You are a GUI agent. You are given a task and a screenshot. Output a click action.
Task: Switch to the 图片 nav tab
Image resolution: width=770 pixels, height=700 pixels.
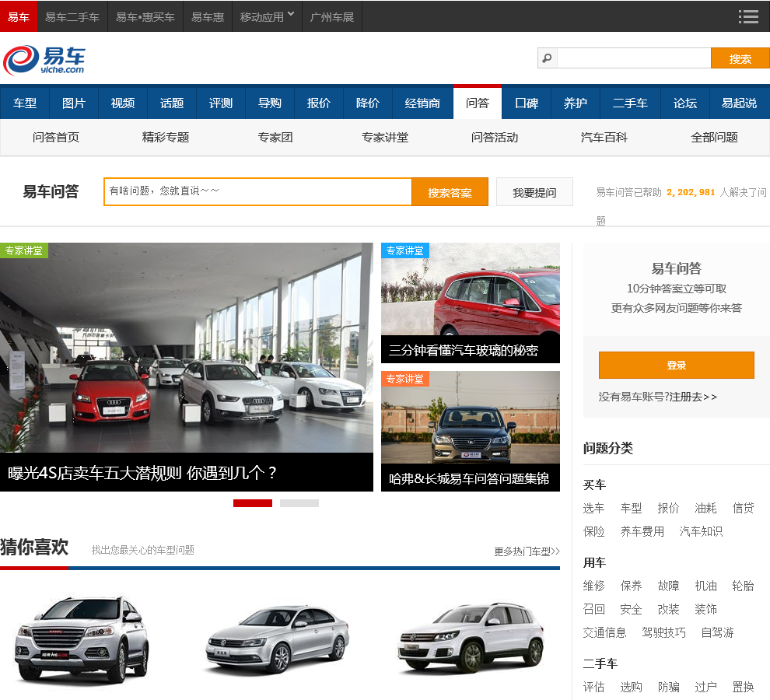tap(74, 103)
